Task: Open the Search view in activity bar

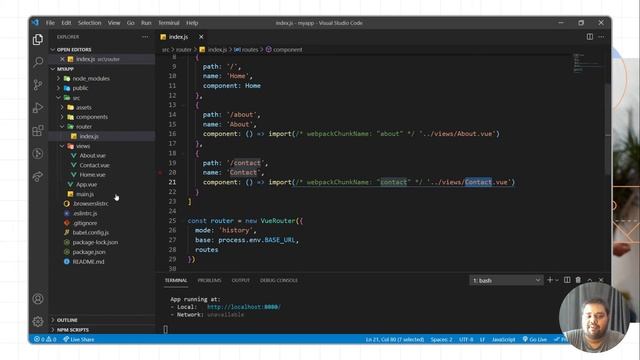Action: 38,62
